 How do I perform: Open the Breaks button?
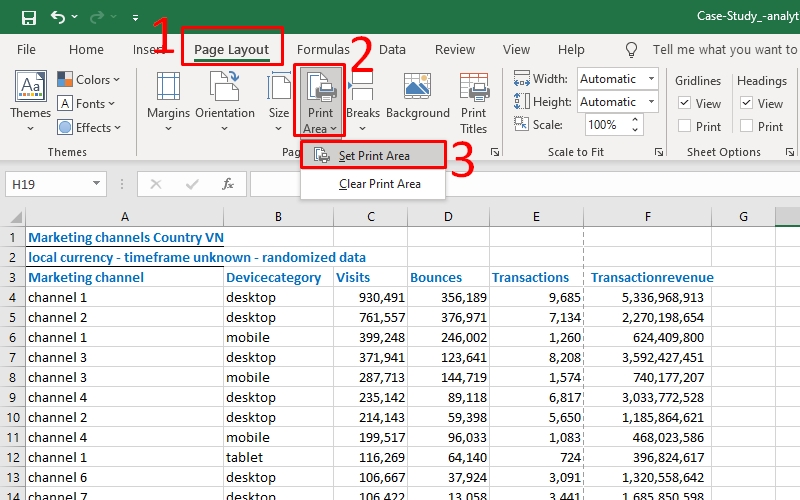[x=363, y=101]
